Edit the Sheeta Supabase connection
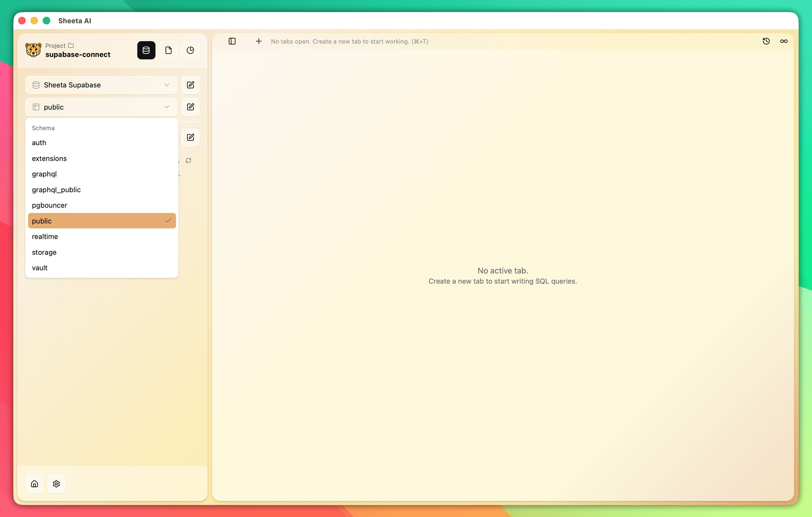Image resolution: width=812 pixels, height=517 pixels. (190, 85)
